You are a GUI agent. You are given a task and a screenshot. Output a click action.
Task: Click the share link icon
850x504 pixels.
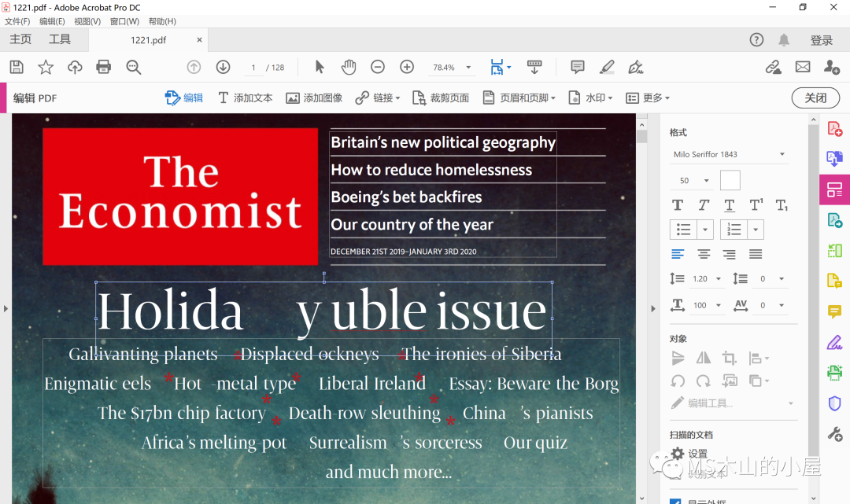tap(774, 67)
